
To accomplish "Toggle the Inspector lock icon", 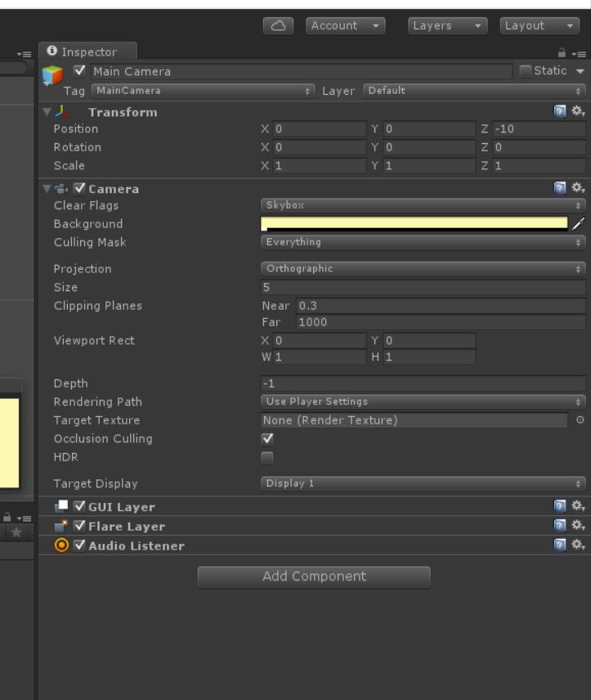I will coord(562,53).
